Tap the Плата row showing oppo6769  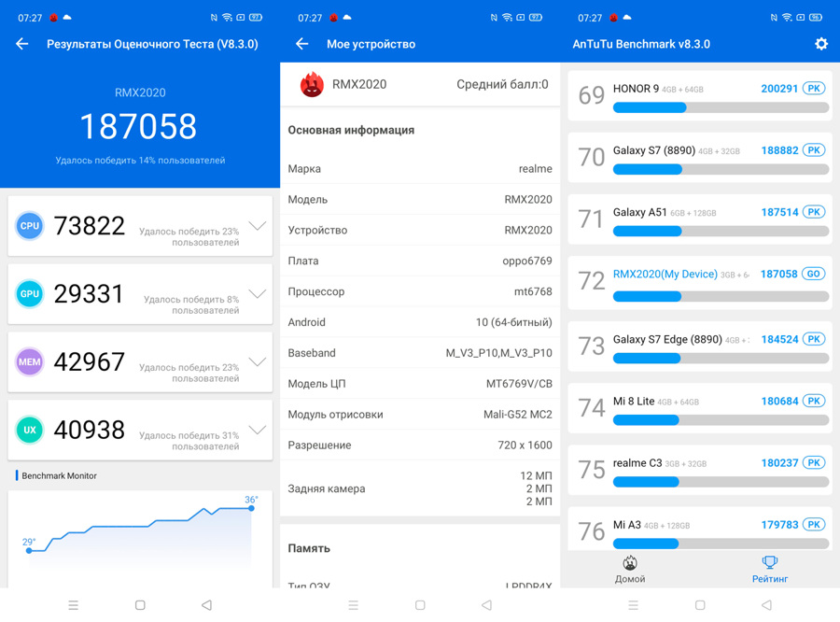[x=420, y=262]
